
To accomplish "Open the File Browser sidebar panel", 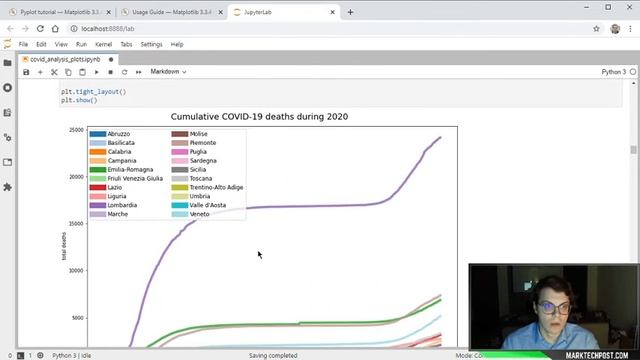I will [7, 63].
